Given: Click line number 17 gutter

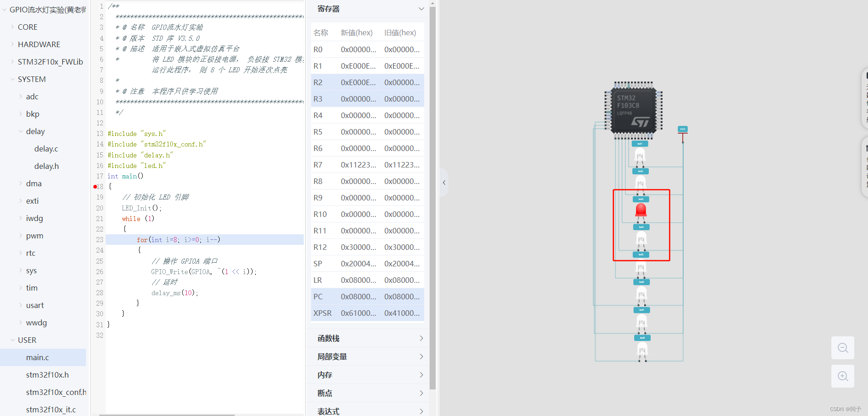Looking at the screenshot, I should click(100, 176).
